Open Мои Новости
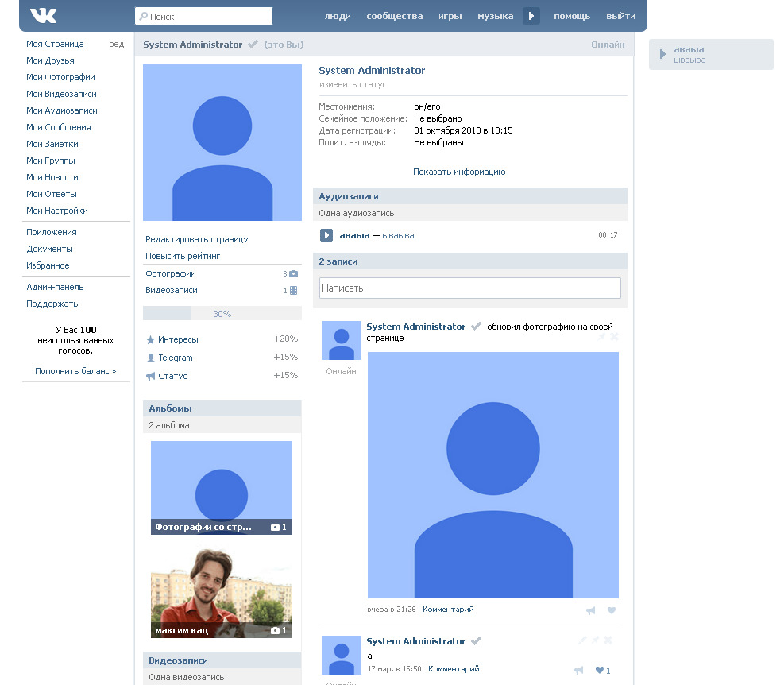Viewport: 784px width, 685px height. click(x=52, y=177)
